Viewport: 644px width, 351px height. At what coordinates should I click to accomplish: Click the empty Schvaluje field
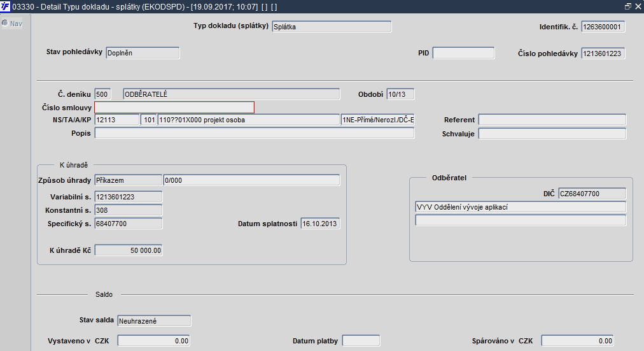tap(552, 134)
